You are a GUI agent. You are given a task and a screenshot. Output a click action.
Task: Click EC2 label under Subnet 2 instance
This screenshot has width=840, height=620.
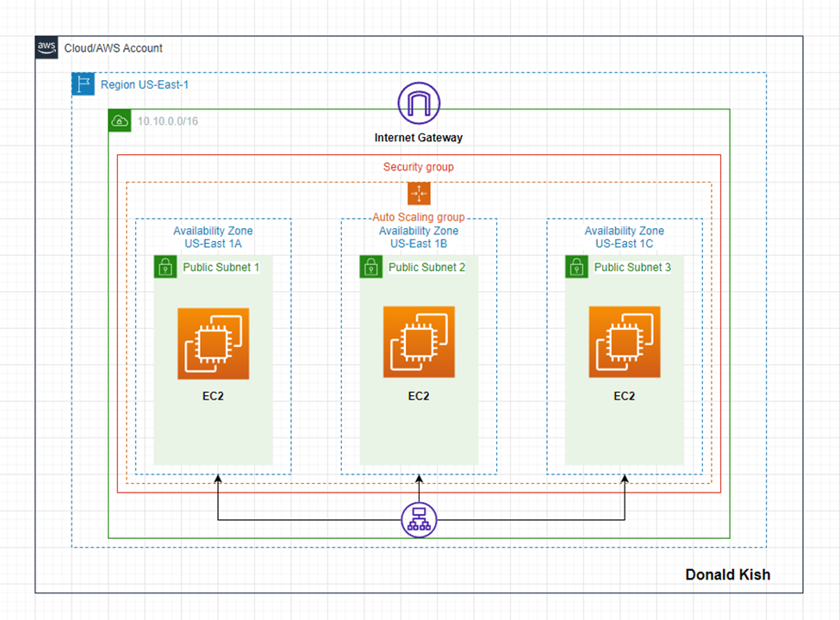point(419,396)
